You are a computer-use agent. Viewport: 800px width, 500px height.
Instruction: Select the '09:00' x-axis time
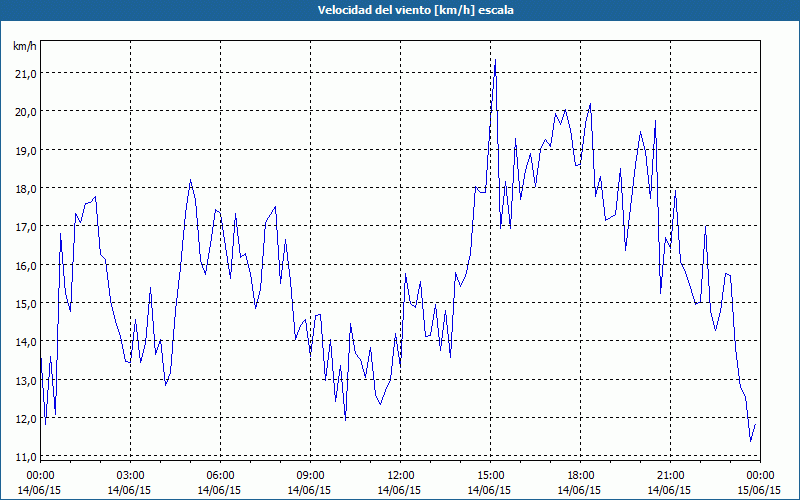pyautogui.click(x=311, y=476)
